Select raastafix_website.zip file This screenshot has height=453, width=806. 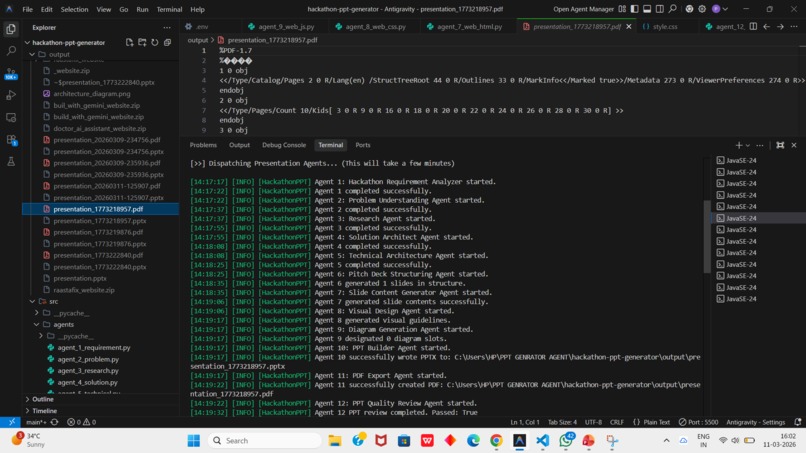click(x=84, y=290)
